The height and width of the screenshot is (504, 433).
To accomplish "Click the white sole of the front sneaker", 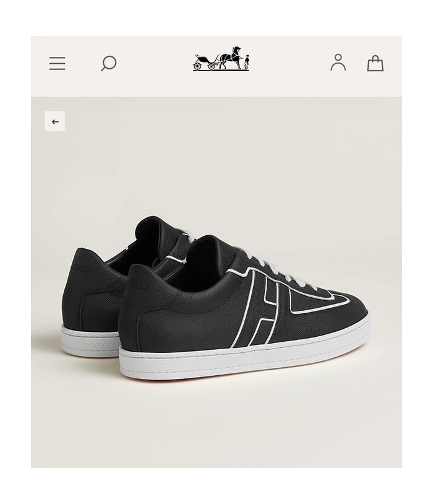I will (244, 360).
